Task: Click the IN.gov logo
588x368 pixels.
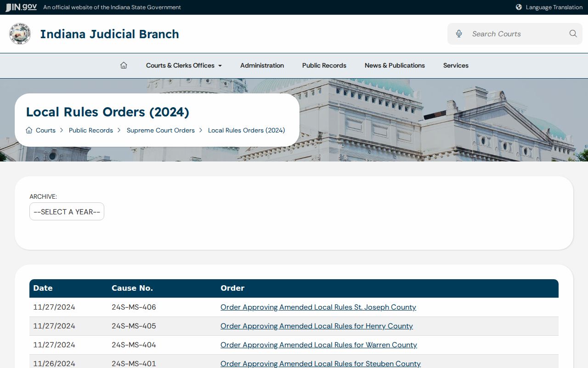Action: coord(21,7)
